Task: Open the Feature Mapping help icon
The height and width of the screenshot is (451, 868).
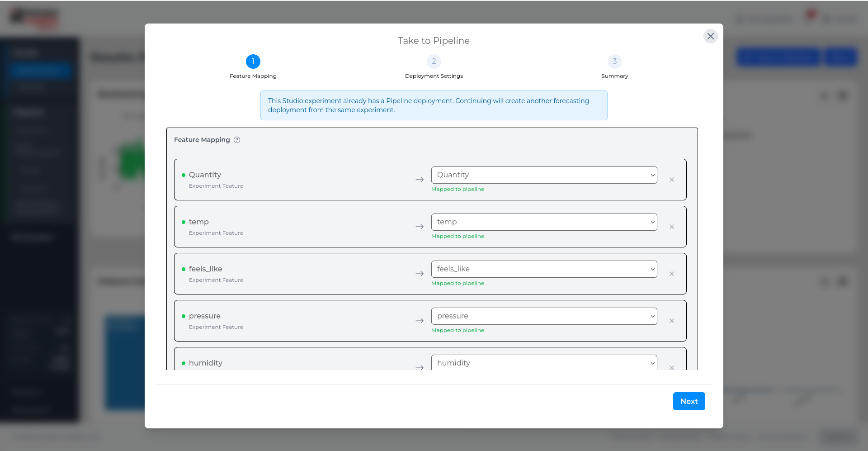Action: coord(237,140)
